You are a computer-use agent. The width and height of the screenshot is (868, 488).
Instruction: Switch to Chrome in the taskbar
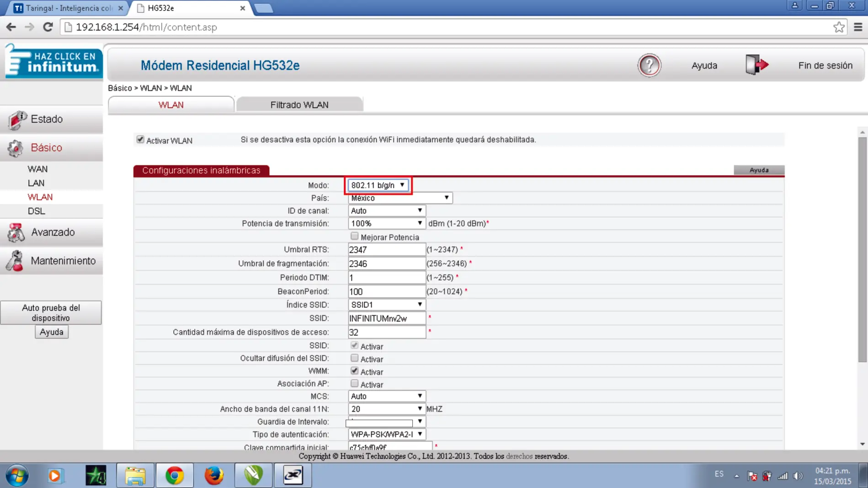pyautogui.click(x=175, y=476)
